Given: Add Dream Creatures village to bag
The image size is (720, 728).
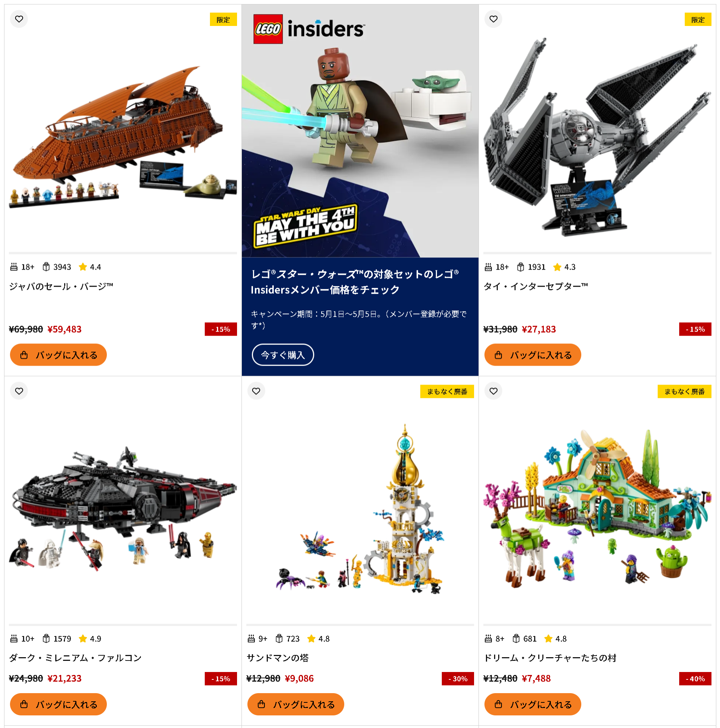Looking at the screenshot, I should click(533, 704).
